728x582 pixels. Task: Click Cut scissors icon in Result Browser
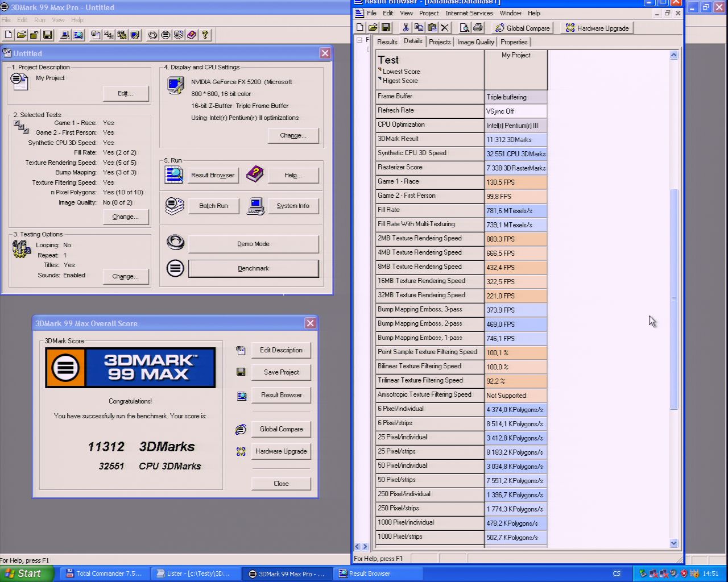pyautogui.click(x=406, y=28)
